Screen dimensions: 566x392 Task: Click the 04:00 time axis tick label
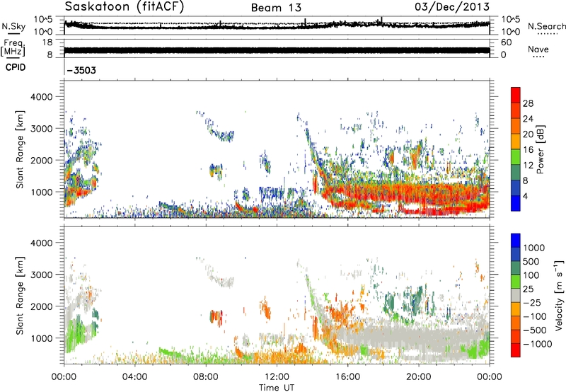[135, 377]
